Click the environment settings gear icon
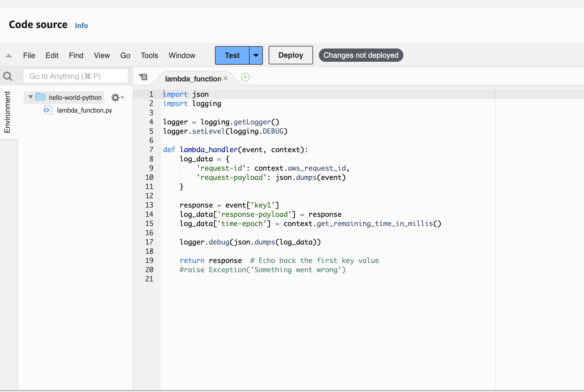 116,98
